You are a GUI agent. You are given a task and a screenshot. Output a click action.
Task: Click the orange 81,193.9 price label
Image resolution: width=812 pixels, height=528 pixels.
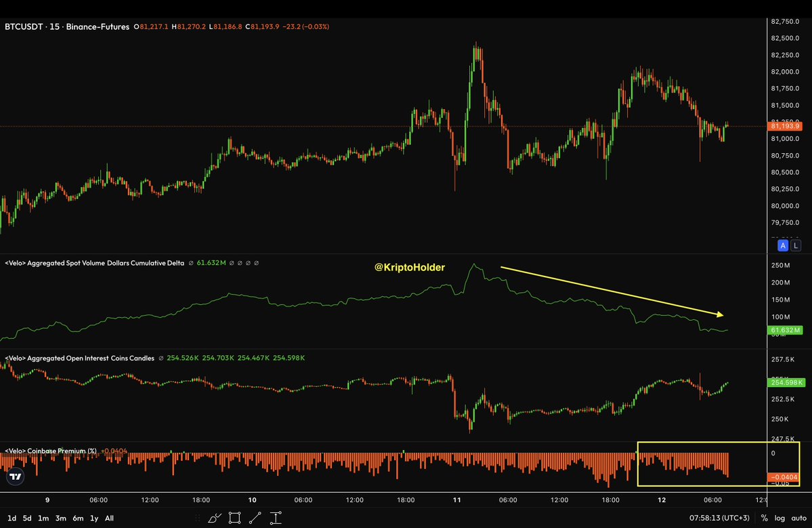pyautogui.click(x=784, y=126)
